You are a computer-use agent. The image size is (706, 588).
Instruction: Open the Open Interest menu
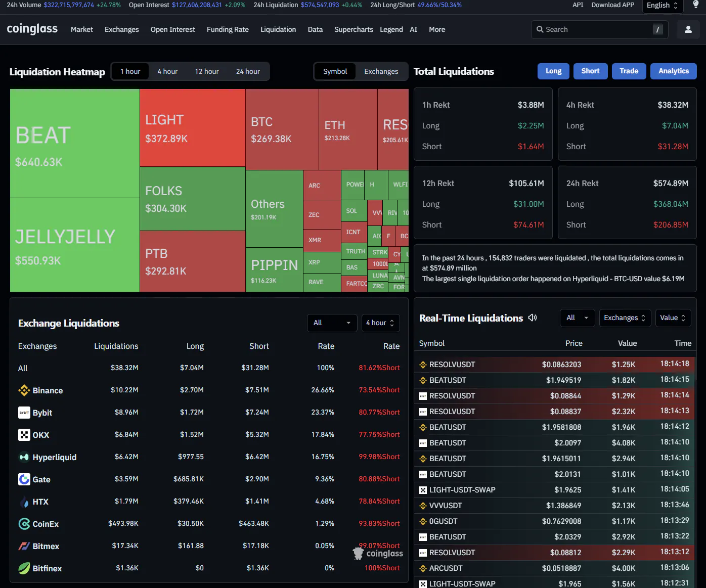coord(173,29)
